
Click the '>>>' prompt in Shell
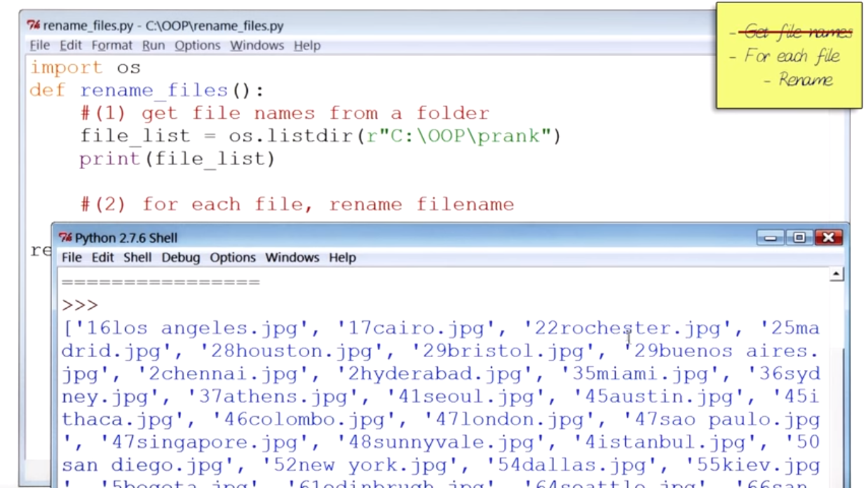[80, 306]
